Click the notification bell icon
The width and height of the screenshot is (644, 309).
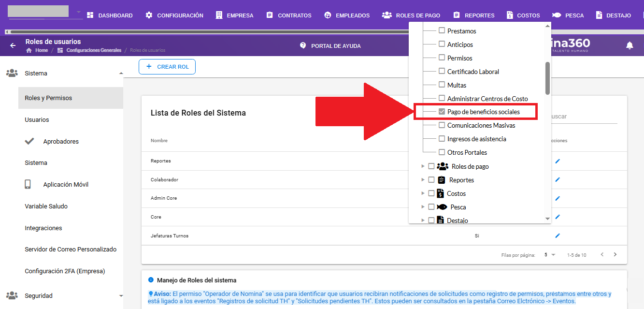click(x=630, y=45)
